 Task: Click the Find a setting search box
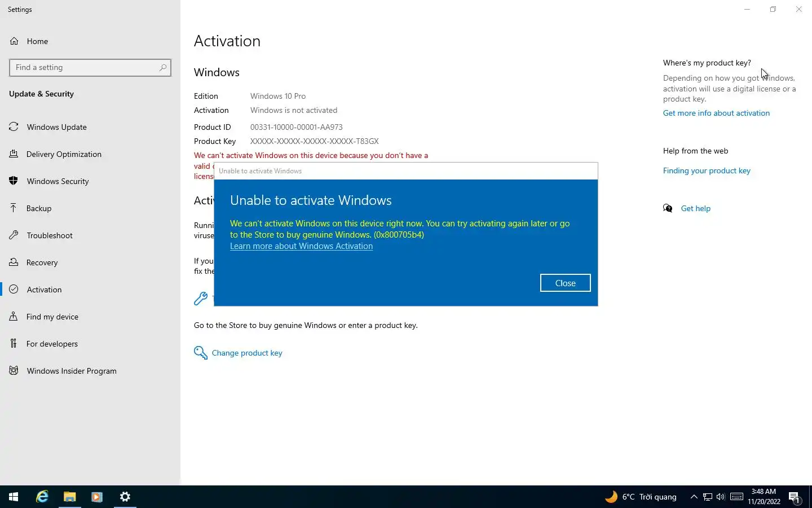pyautogui.click(x=90, y=67)
